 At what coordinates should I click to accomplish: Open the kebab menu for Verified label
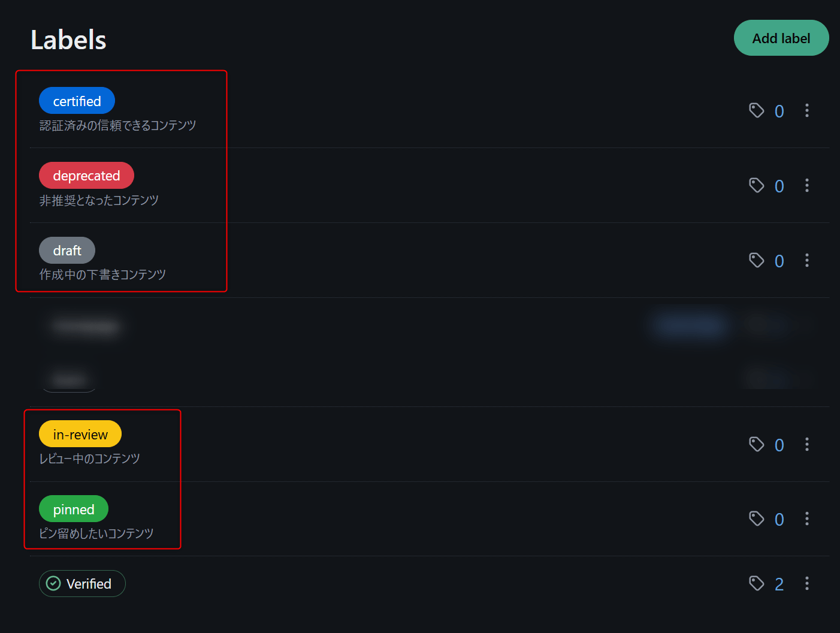(x=807, y=583)
